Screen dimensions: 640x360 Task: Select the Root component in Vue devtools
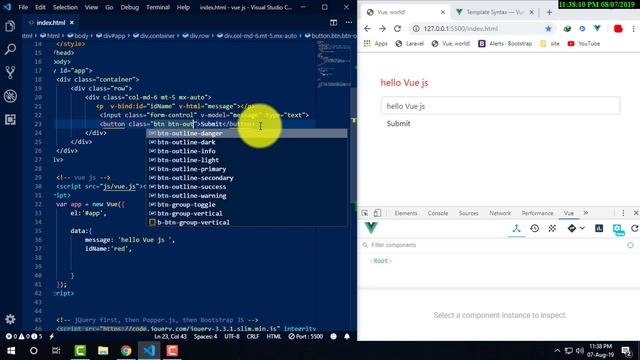(381, 261)
